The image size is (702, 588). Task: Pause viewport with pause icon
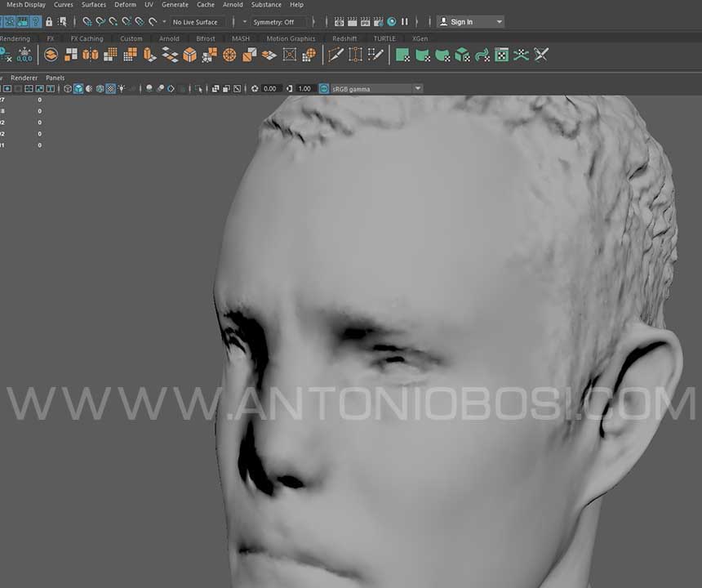pos(405,21)
